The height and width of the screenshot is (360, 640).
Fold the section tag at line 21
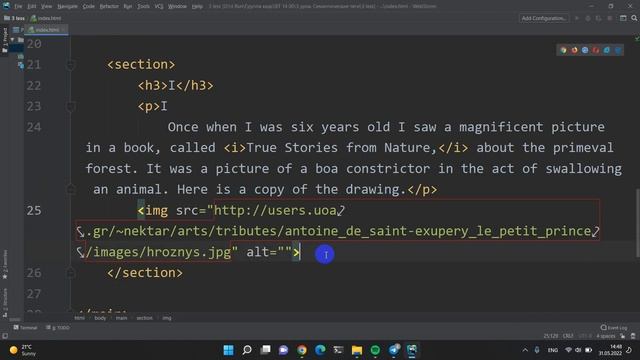pos(70,64)
